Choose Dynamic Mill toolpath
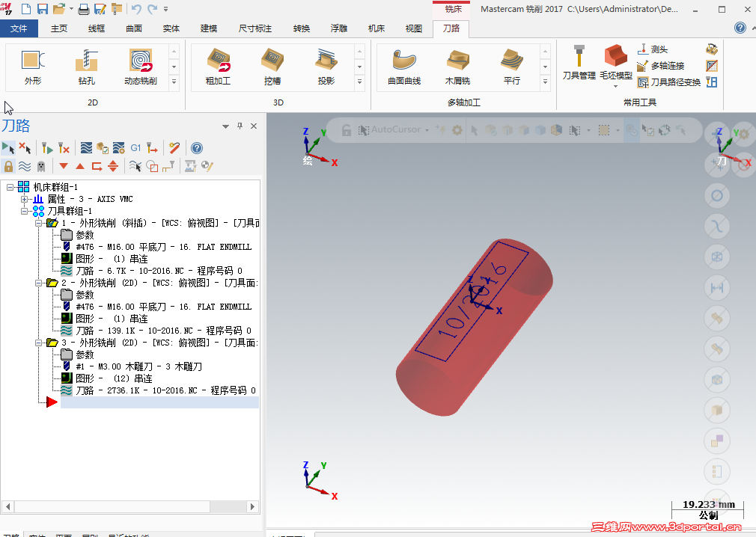This screenshot has width=756, height=537. tap(141, 67)
